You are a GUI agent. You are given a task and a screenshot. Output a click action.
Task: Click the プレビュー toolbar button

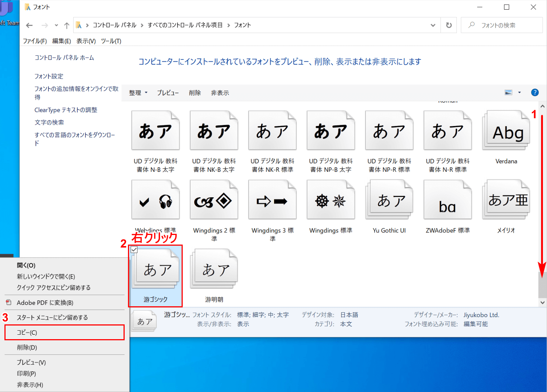(168, 93)
